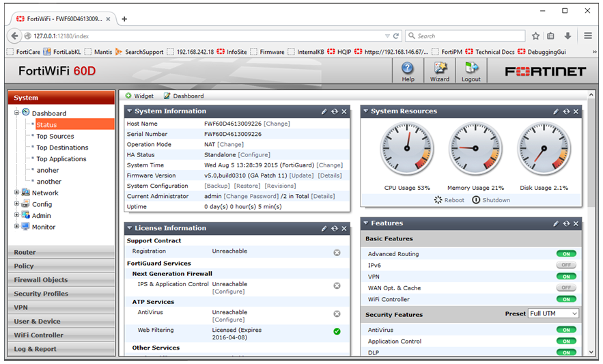
Task: Click the Change Password link
Action: click(x=249, y=196)
